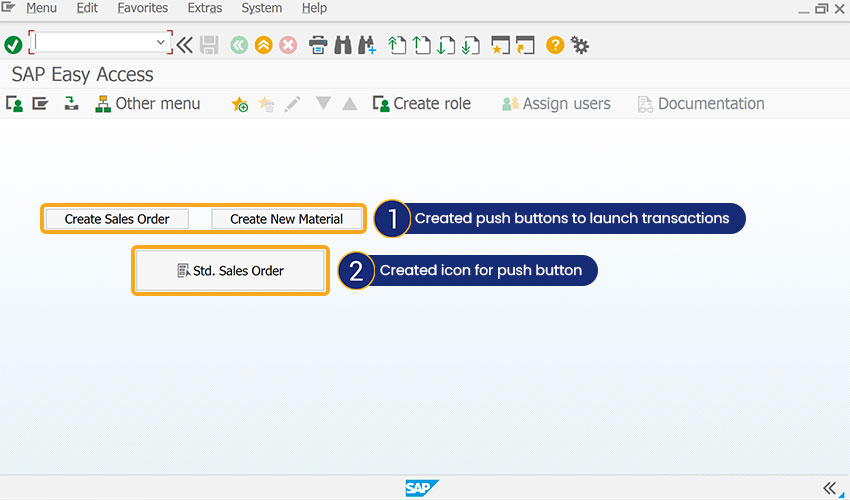Screen dimensions: 850x500
Task: Click the Delete Favorites star icon
Action: pyautogui.click(x=266, y=104)
